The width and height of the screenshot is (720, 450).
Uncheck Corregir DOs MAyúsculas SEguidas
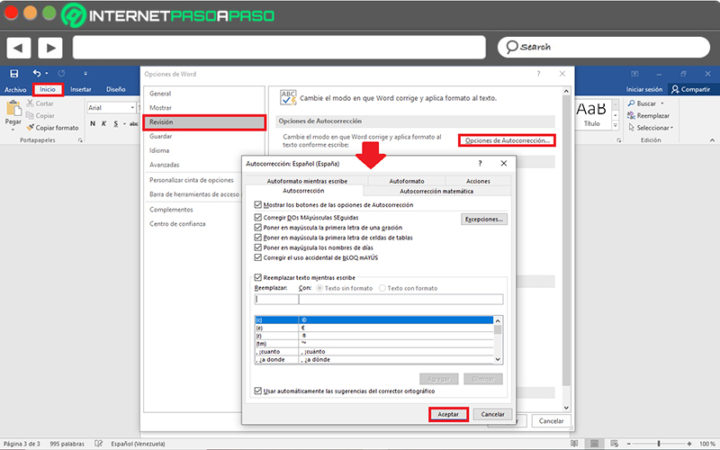point(258,217)
